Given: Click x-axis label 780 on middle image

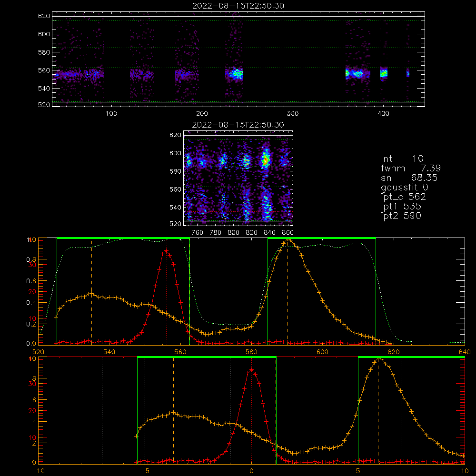Looking at the screenshot, I should click(x=216, y=233).
